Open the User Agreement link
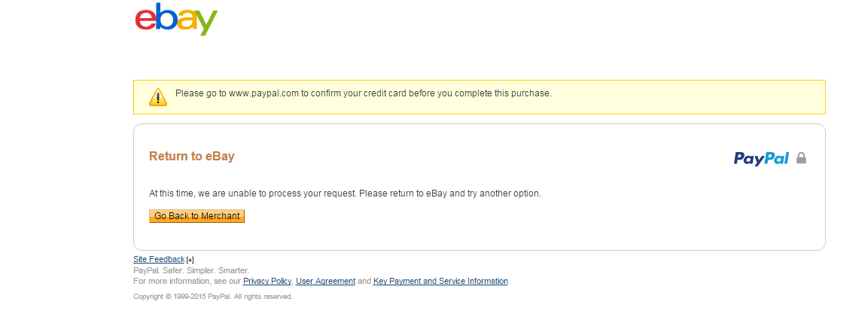Image resolution: width=868 pixels, height=323 pixels. click(x=325, y=281)
